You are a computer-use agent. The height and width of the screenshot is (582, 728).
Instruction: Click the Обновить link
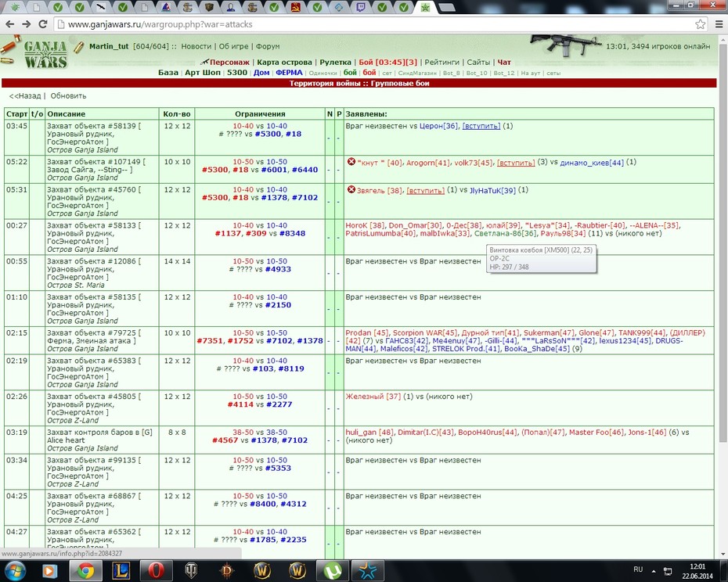(68, 96)
